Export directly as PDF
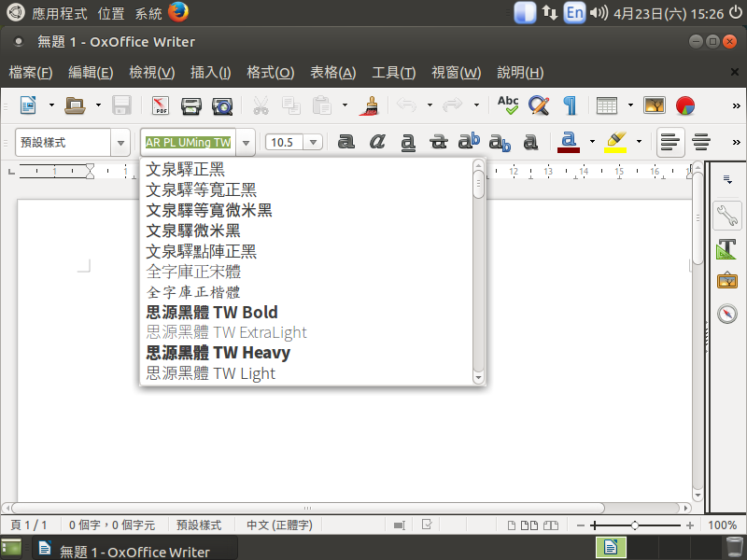Image resolution: width=747 pixels, height=560 pixels. pyautogui.click(x=161, y=105)
